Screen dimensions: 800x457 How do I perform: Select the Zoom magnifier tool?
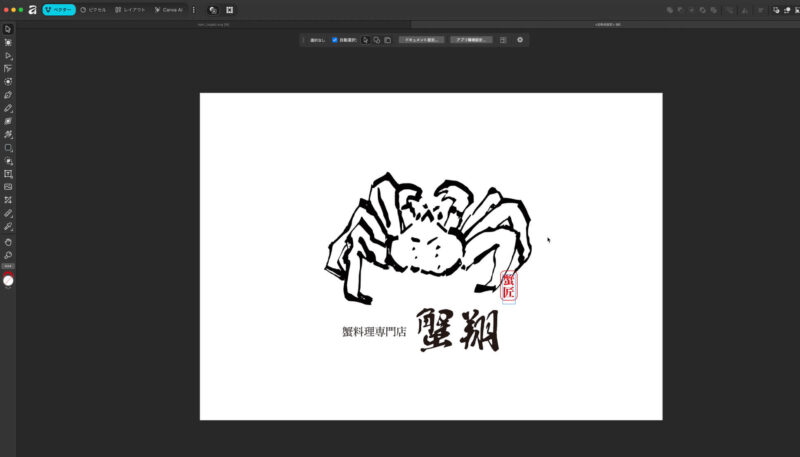(x=8, y=256)
